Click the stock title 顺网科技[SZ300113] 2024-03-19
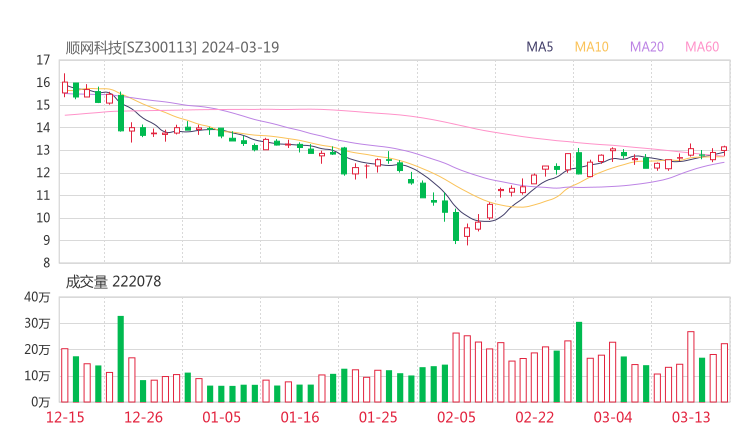This screenshot has width=740, height=440. click(172, 47)
